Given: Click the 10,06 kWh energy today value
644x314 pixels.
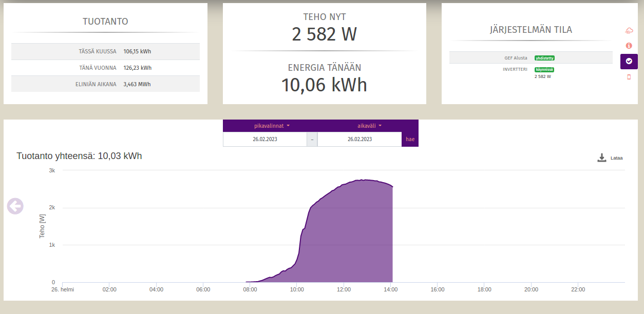Looking at the screenshot, I should pyautogui.click(x=324, y=85).
